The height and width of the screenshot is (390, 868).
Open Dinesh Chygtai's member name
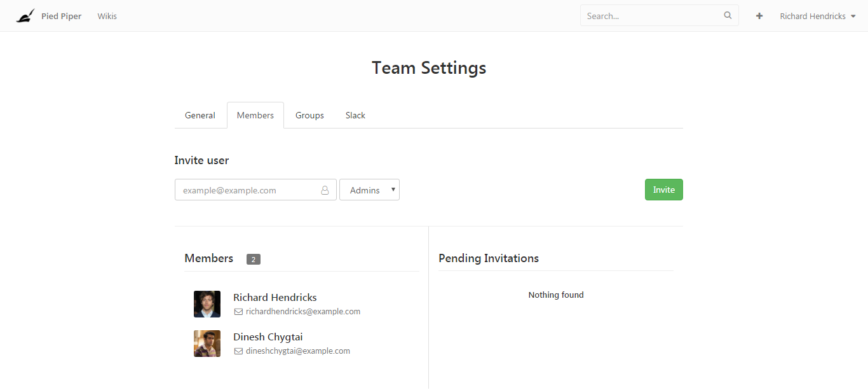(x=268, y=337)
